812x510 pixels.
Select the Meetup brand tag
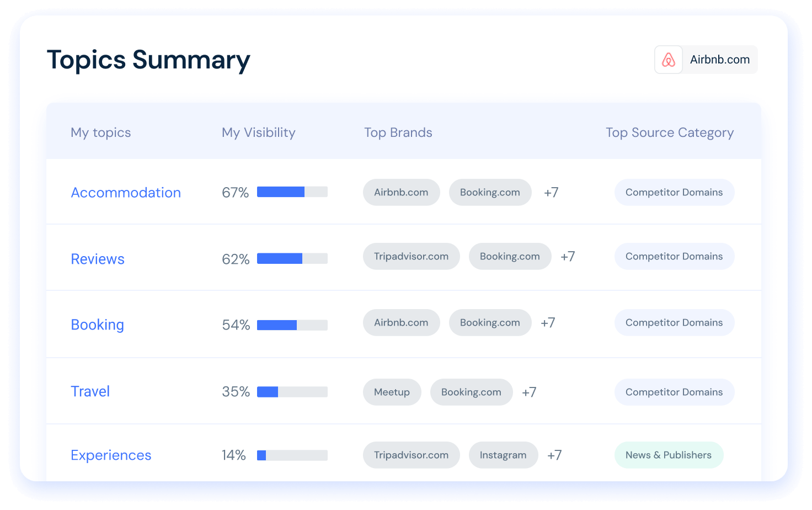[392, 392]
